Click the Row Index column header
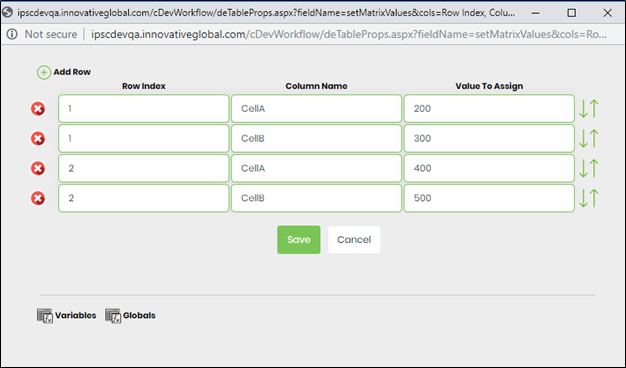This screenshot has width=626, height=368. [144, 86]
